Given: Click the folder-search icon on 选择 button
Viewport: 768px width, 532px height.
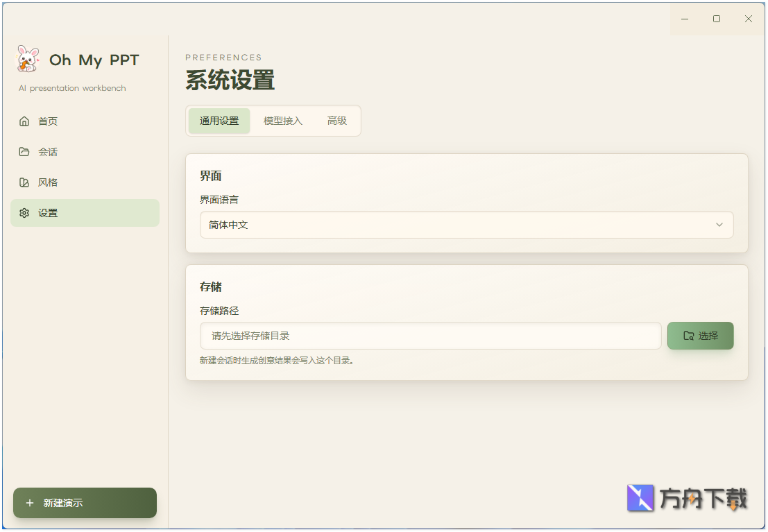Looking at the screenshot, I should (x=689, y=336).
